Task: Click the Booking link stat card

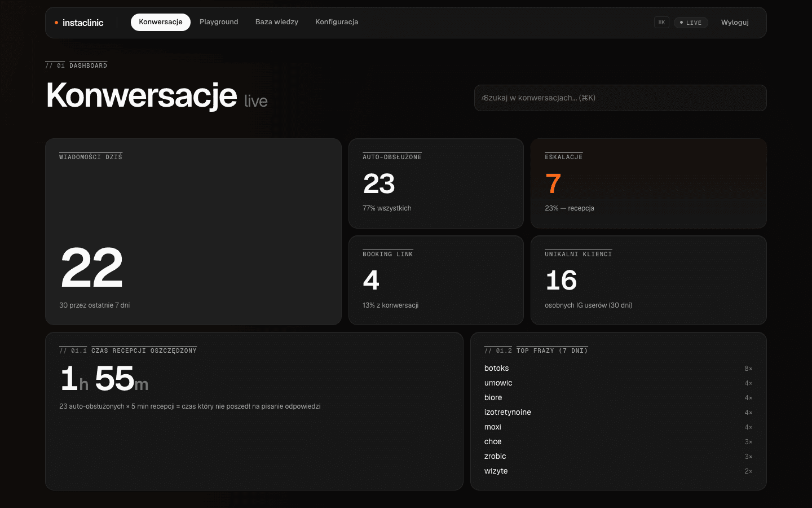Action: click(x=436, y=280)
